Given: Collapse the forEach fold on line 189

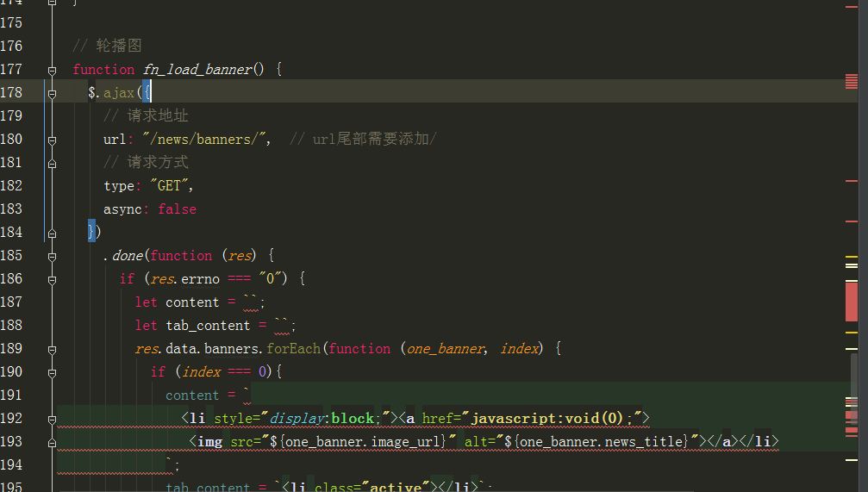Looking at the screenshot, I should [x=52, y=350].
